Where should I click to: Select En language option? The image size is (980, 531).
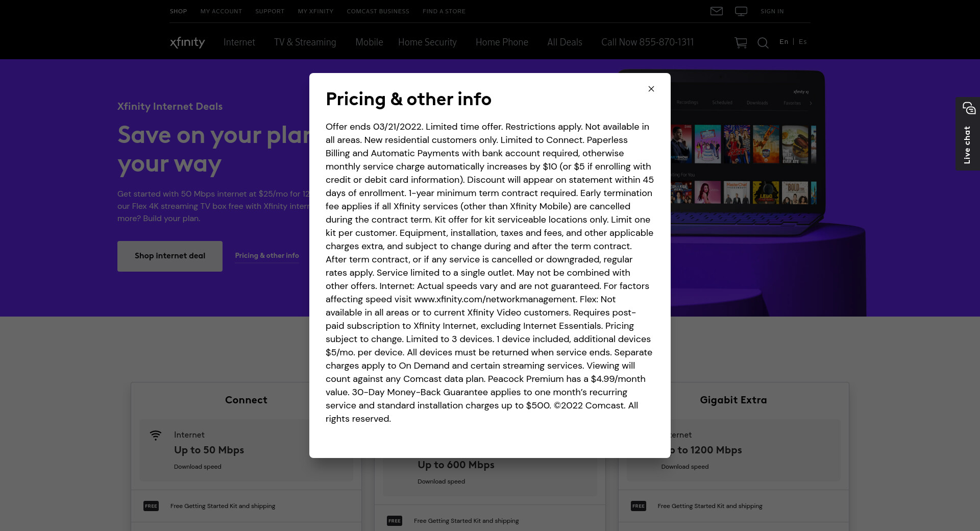coord(783,42)
